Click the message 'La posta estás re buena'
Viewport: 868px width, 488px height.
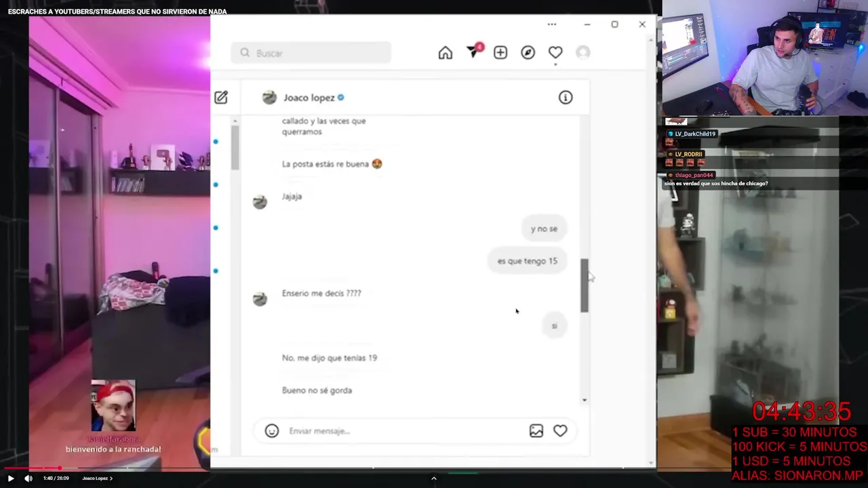point(332,164)
